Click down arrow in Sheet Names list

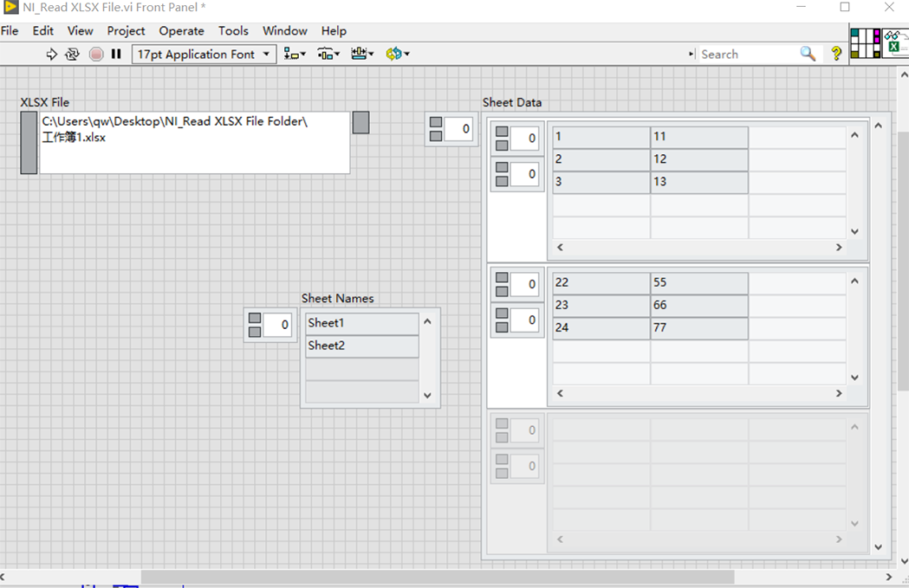[x=427, y=396]
